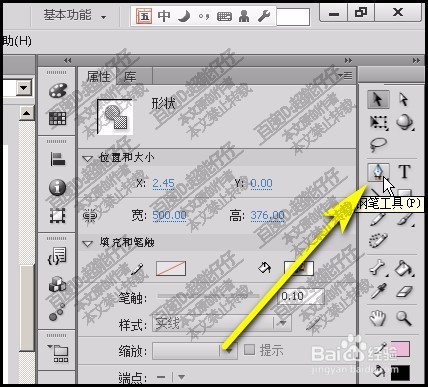Select the Pen tool

(378, 172)
